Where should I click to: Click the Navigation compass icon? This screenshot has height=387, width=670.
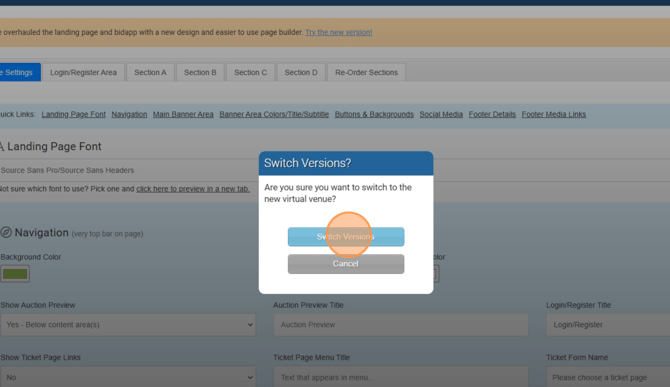(6, 232)
